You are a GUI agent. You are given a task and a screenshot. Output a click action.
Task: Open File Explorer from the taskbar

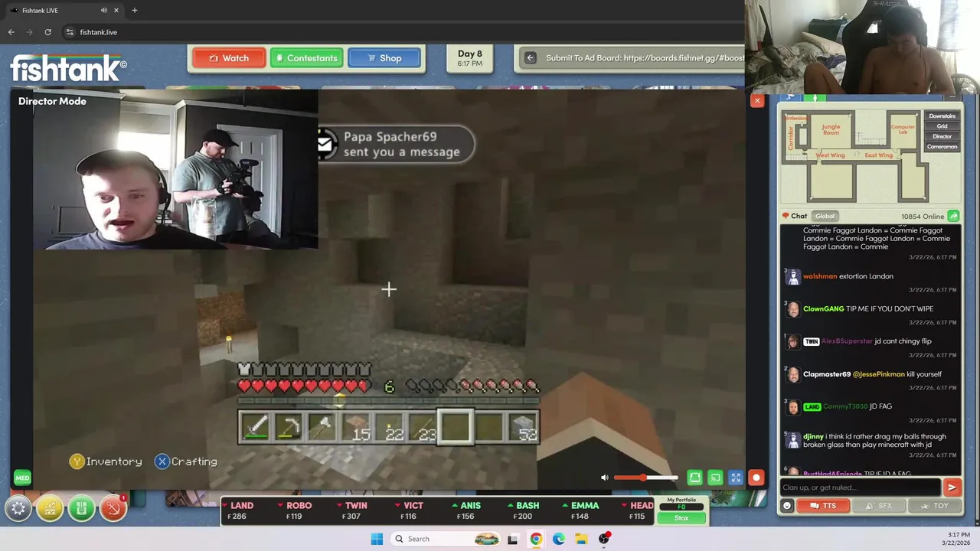tap(581, 539)
